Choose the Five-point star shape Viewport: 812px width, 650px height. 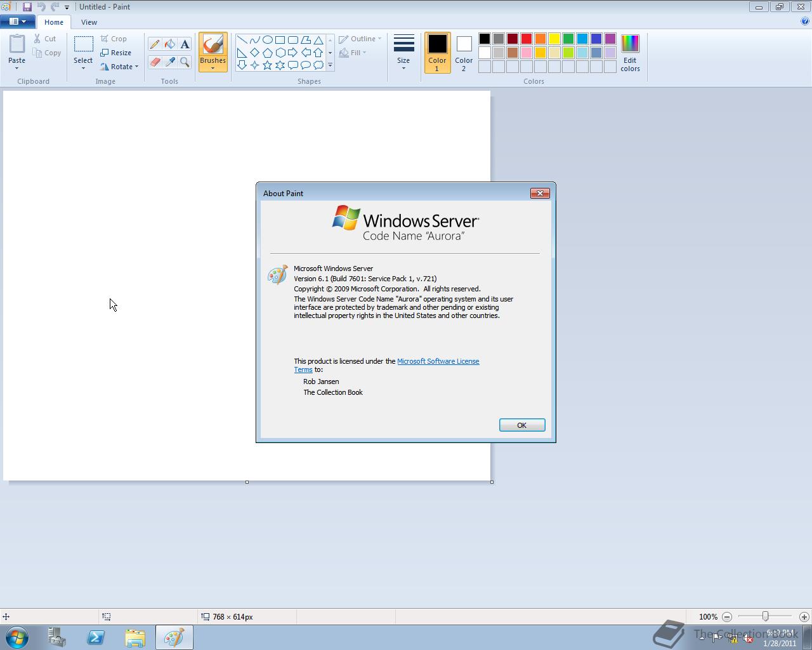pos(267,65)
